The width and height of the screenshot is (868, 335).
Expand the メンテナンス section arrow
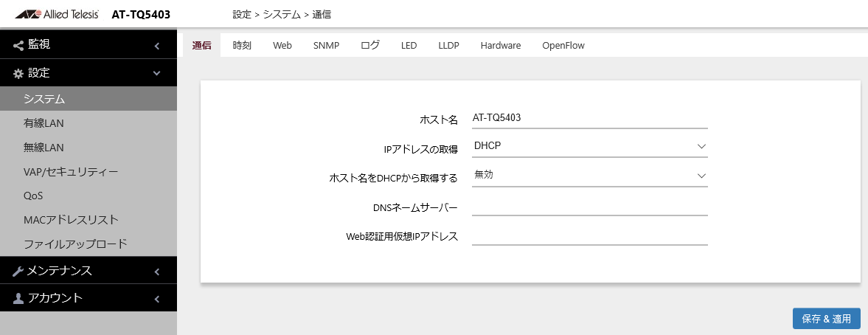point(157,271)
